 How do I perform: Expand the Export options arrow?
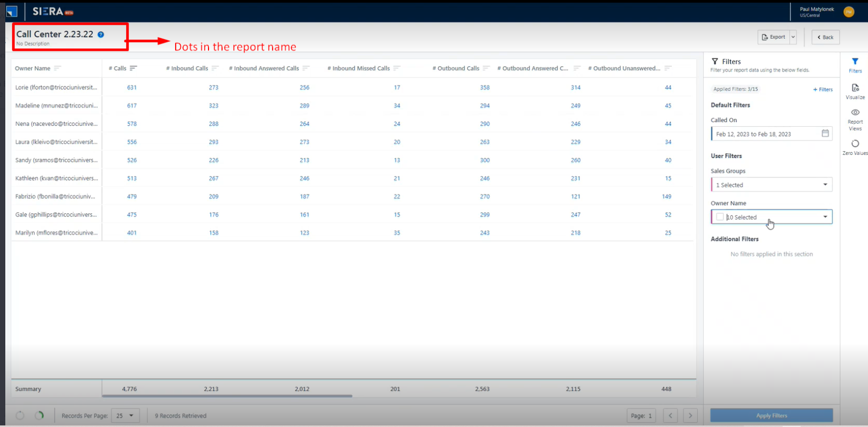click(793, 37)
